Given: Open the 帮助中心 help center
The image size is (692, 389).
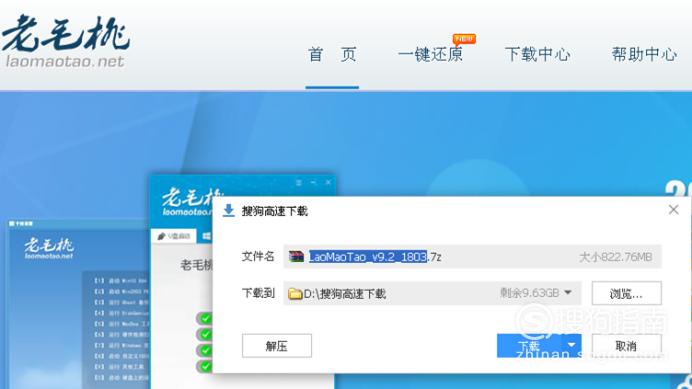Looking at the screenshot, I should pyautogui.click(x=644, y=55).
